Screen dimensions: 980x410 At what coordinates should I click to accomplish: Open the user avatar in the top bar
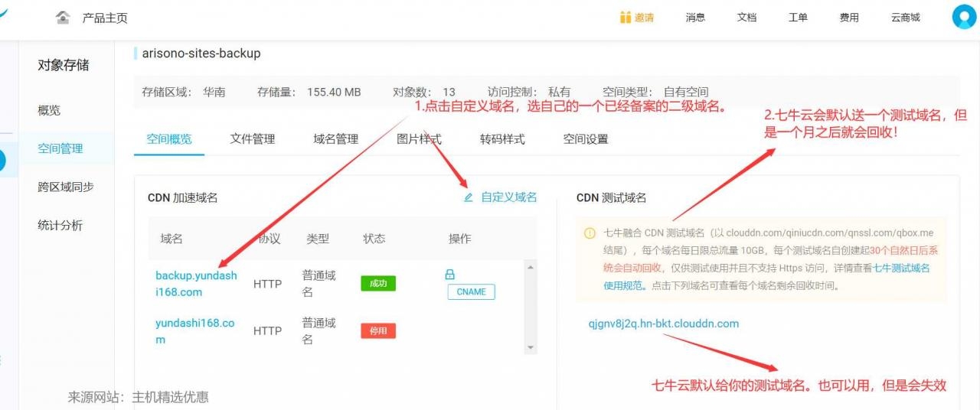pos(963,17)
